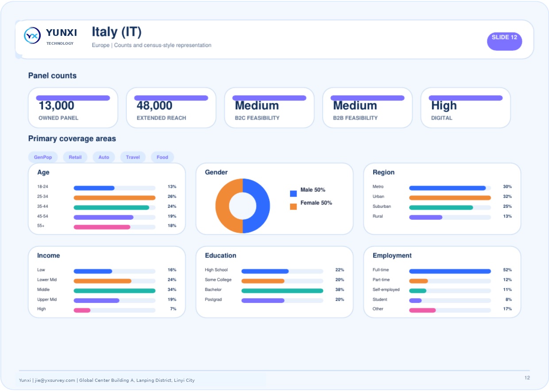Click the Rural 13% value
Screen dimensions: 549x392
pyautogui.click(x=507, y=216)
